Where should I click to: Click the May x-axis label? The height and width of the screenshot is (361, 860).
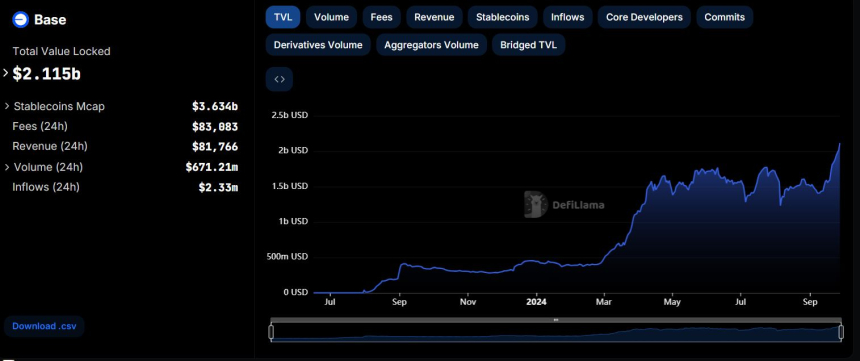point(672,302)
